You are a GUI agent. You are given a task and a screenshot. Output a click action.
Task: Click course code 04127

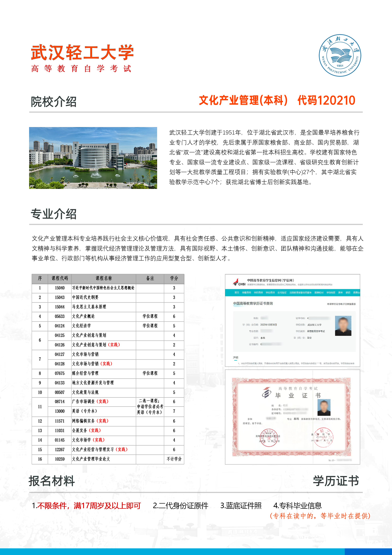click(60, 354)
